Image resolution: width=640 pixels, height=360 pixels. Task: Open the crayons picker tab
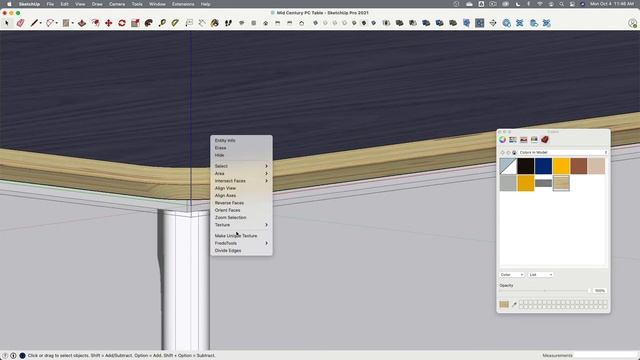(x=534, y=140)
